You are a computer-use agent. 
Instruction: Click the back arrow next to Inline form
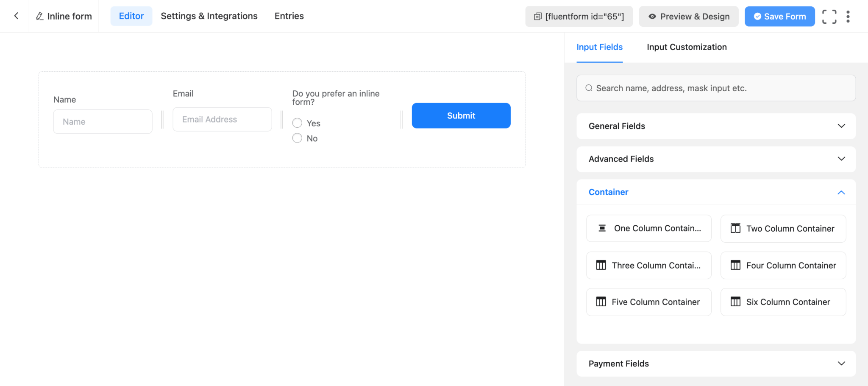coord(16,16)
